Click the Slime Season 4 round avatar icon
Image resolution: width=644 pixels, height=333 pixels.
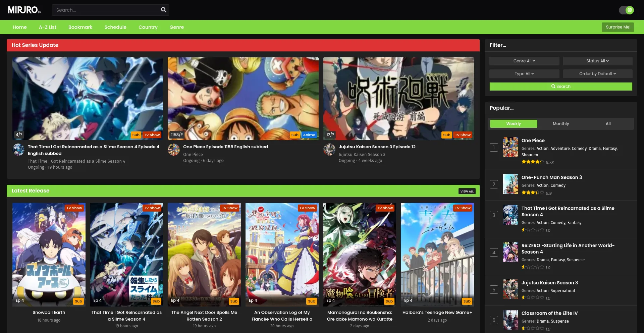pos(18,150)
